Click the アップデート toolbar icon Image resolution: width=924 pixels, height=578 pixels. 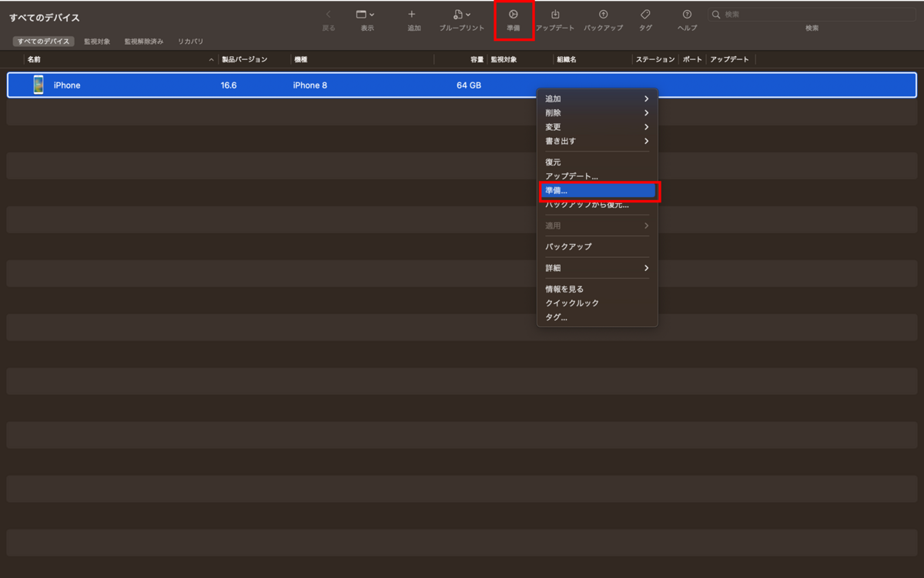coord(555,15)
